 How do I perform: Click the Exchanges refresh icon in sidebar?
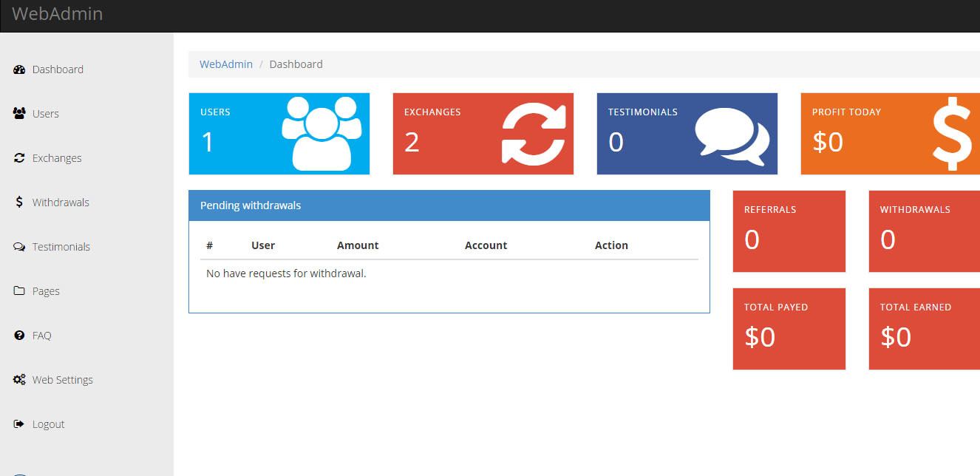19,158
